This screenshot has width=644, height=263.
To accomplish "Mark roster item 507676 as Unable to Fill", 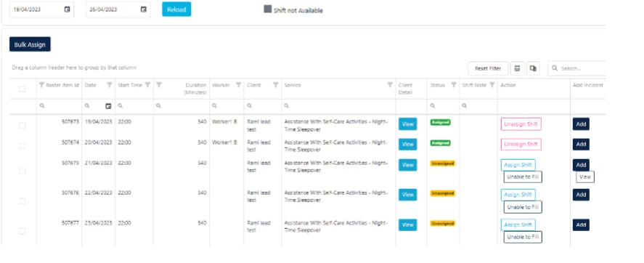I will click(x=523, y=207).
